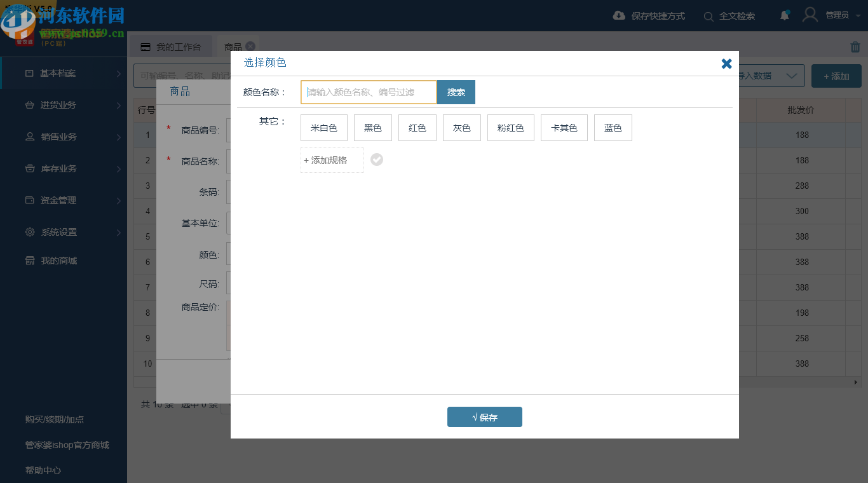
Task: Open the 销售业务 person icon in sidebar
Action: (28, 137)
